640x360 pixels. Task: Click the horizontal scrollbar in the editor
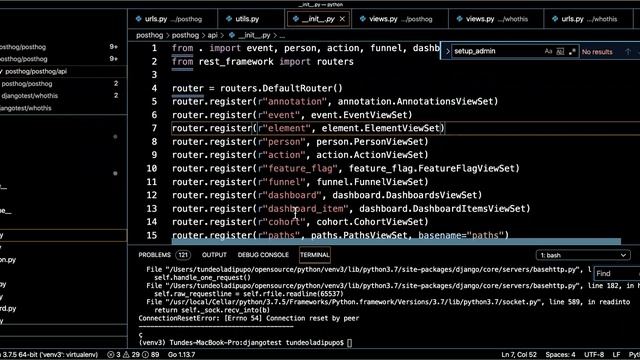click(x=396, y=242)
